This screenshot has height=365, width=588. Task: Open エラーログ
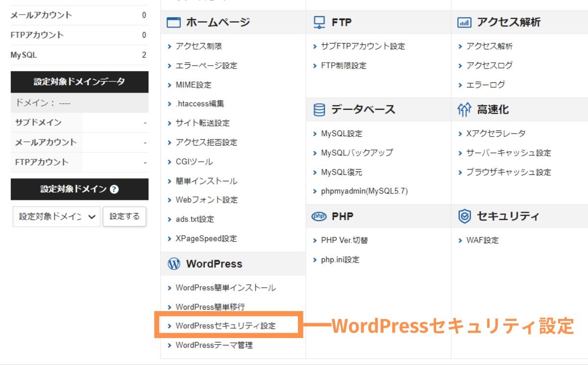point(486,85)
